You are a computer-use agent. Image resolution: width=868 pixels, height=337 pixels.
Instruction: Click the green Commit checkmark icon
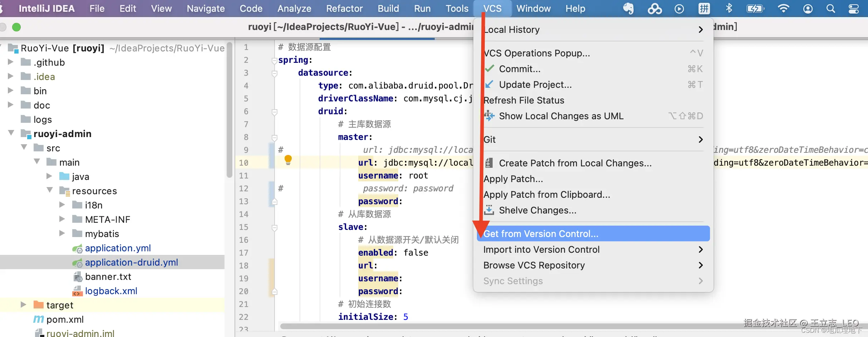489,69
